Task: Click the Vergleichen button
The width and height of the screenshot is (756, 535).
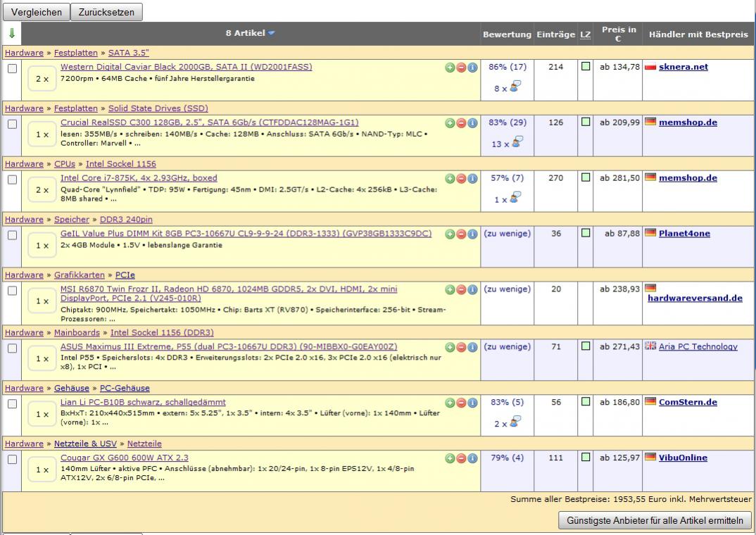Action: [x=37, y=12]
